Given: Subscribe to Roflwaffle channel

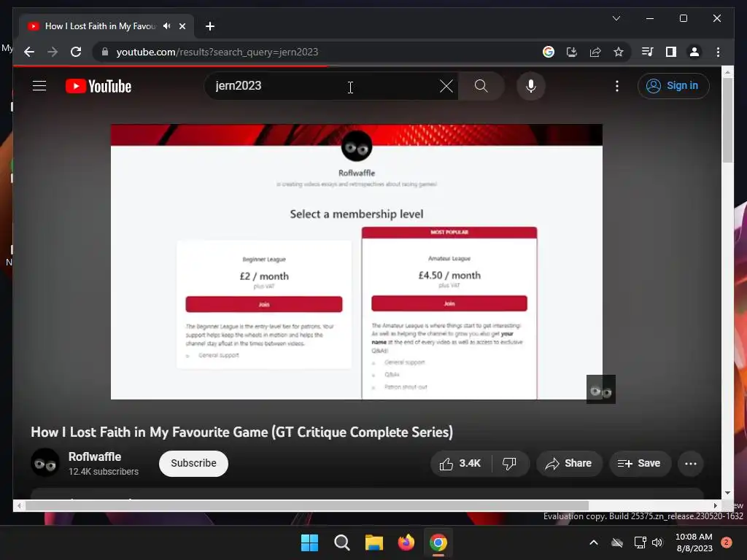Looking at the screenshot, I should [x=193, y=463].
